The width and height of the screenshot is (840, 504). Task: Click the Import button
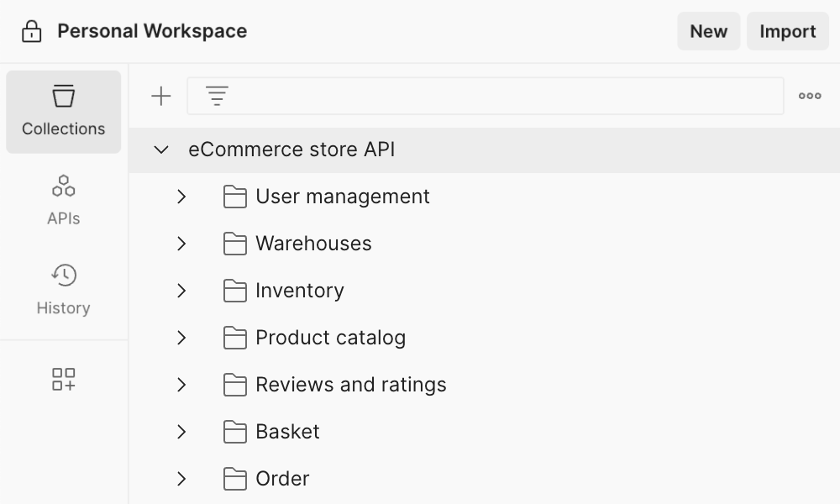click(787, 31)
